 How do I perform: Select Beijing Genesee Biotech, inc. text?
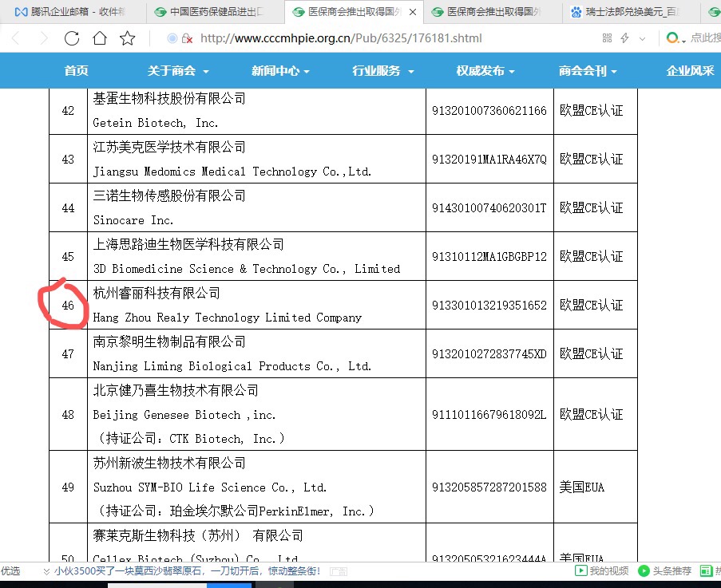pyautogui.click(x=184, y=416)
